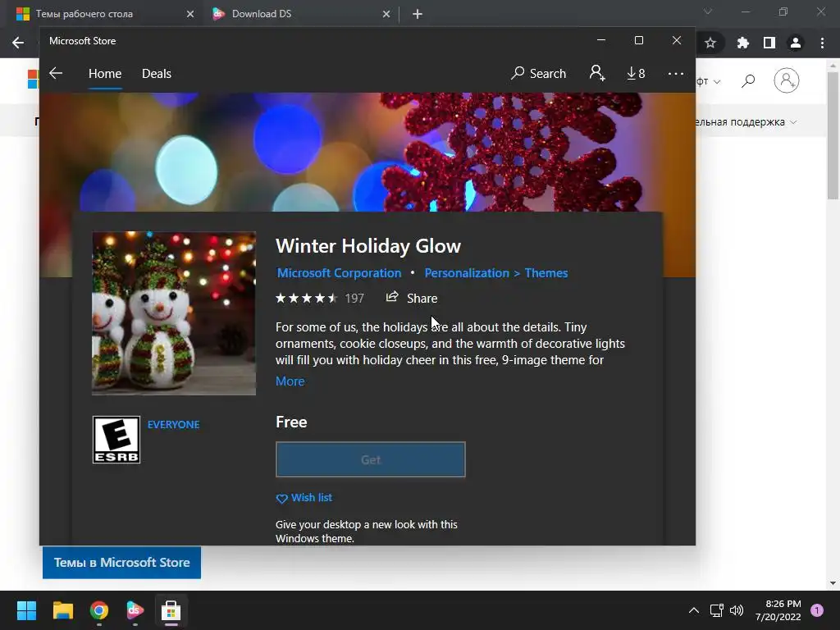Open Google Chrome from taskbar
Screen dimensions: 840x630
99,610
